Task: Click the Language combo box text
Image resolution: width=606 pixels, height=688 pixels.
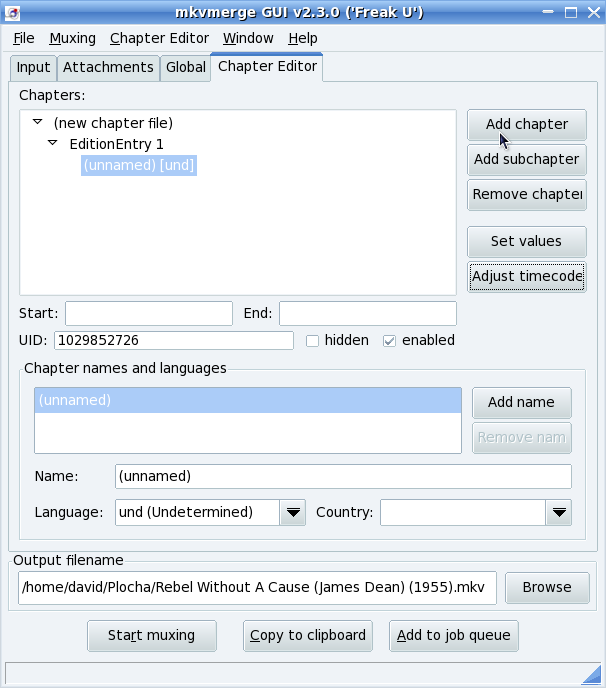Action: click(x=197, y=512)
